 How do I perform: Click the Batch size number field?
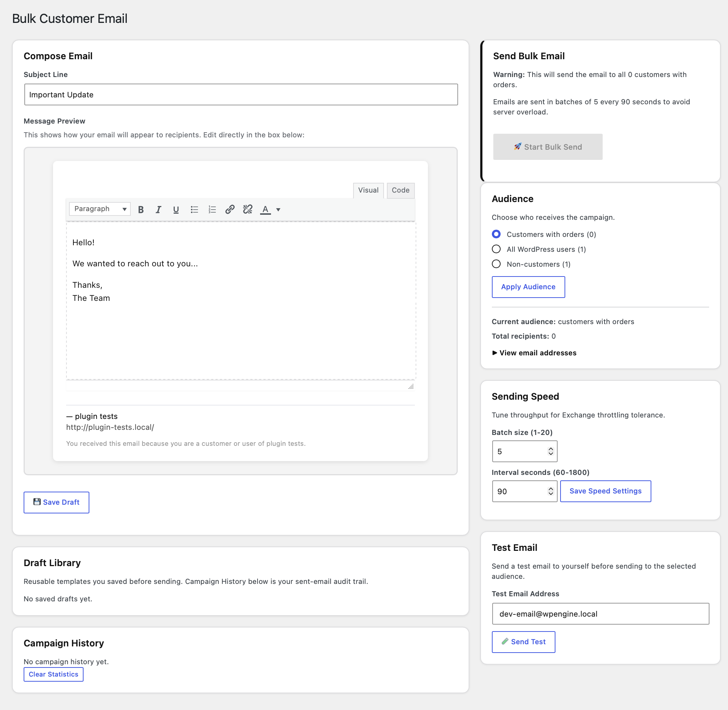[x=525, y=451]
